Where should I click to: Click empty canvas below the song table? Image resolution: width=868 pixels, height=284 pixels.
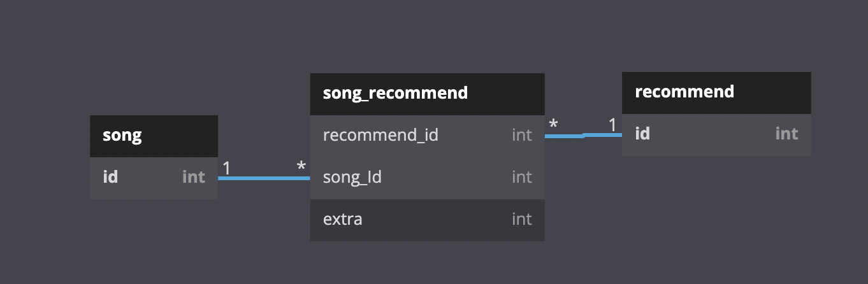[x=154, y=242]
